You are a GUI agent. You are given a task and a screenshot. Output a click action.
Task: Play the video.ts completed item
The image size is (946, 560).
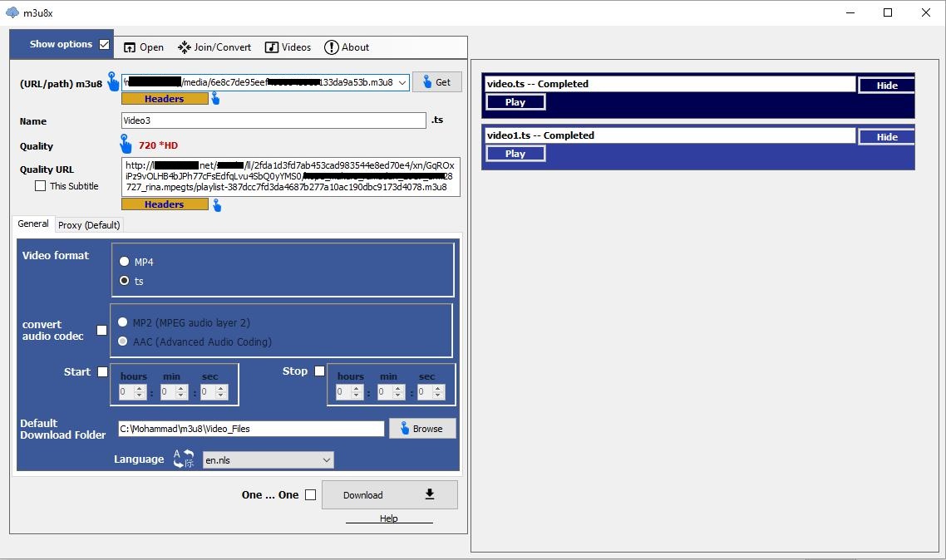pyautogui.click(x=515, y=102)
